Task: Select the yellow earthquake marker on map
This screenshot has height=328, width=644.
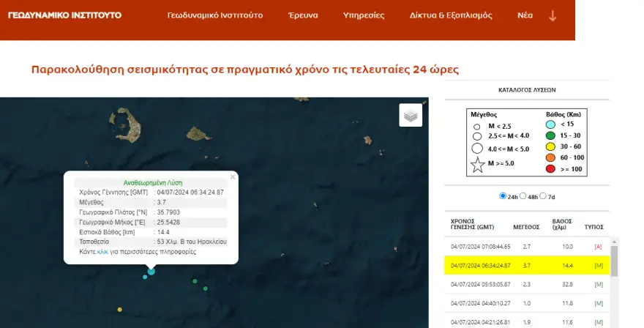Action: tap(119, 310)
